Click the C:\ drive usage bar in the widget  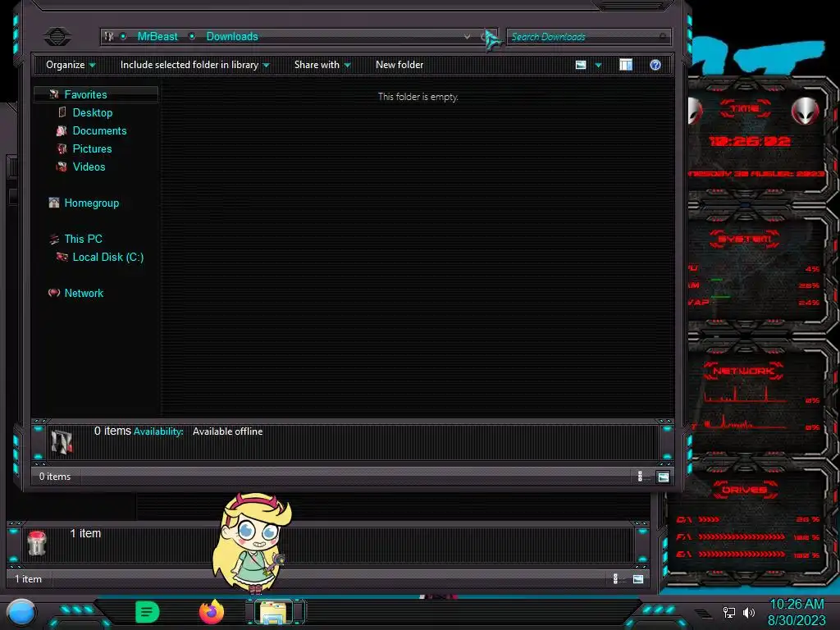[709, 519]
